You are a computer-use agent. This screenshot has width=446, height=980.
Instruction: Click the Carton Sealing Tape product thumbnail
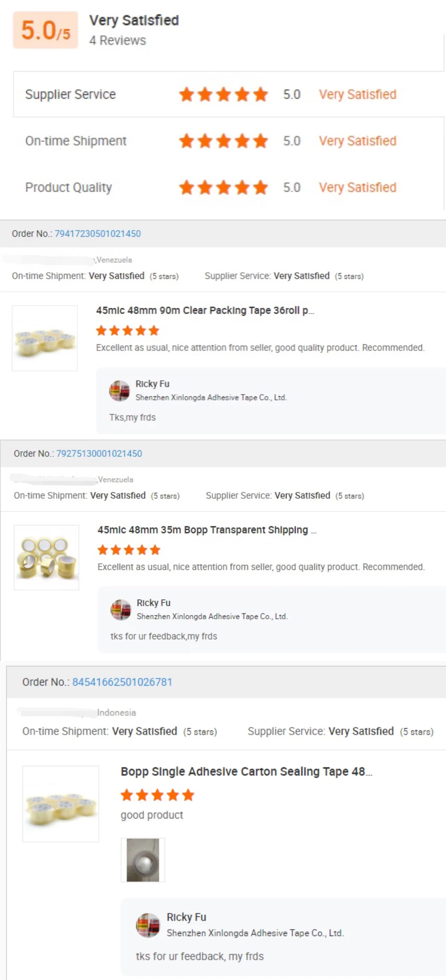[61, 803]
